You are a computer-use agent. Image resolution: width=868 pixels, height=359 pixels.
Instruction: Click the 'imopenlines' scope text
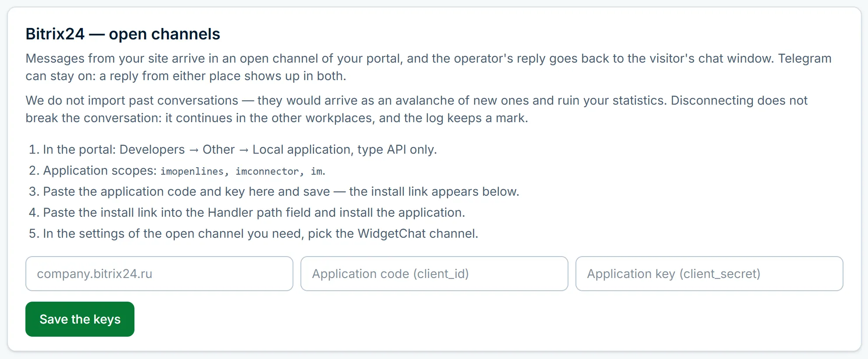click(192, 171)
